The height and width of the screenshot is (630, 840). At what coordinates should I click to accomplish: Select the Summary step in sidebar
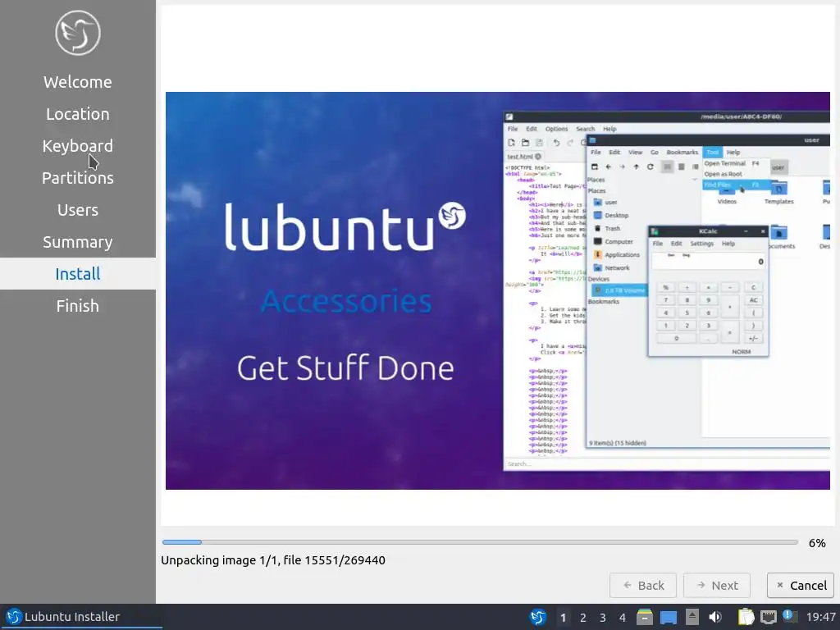point(78,242)
